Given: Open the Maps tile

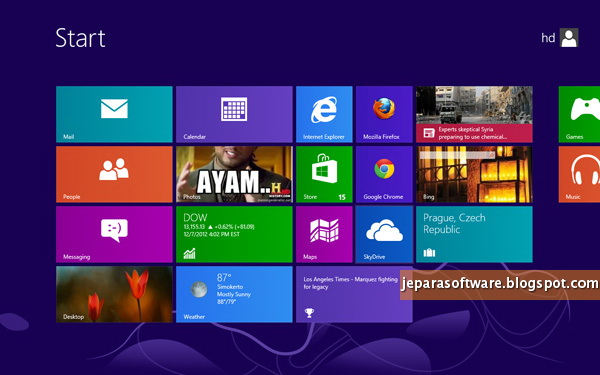Looking at the screenshot, I should [324, 234].
